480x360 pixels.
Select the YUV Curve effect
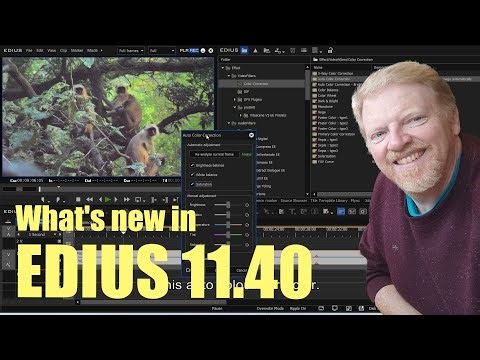(323, 162)
